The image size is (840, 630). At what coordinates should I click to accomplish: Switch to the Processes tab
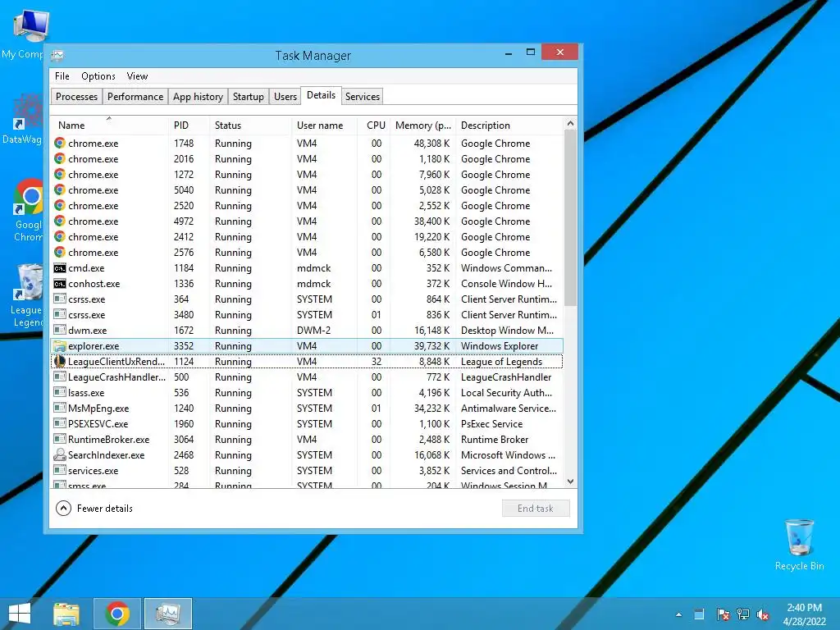76,97
